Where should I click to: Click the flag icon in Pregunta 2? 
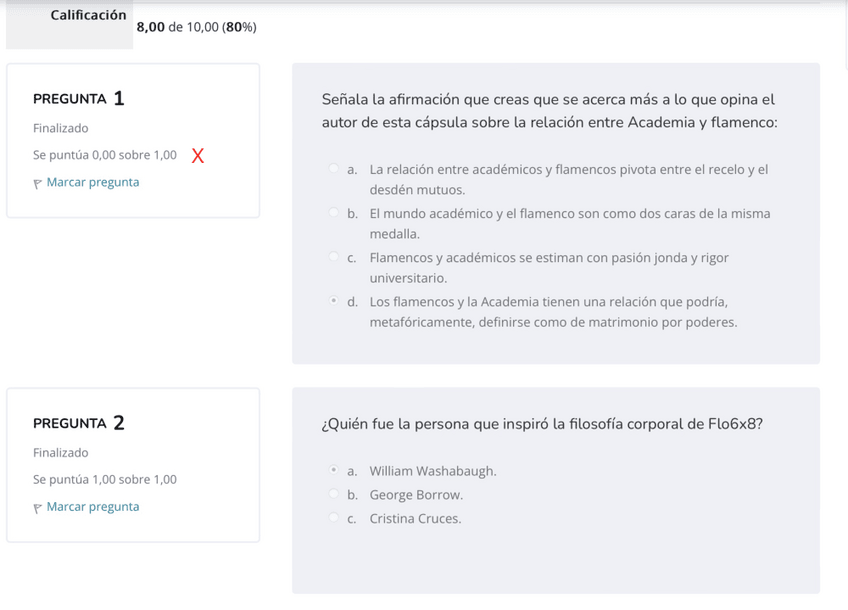[x=38, y=507]
